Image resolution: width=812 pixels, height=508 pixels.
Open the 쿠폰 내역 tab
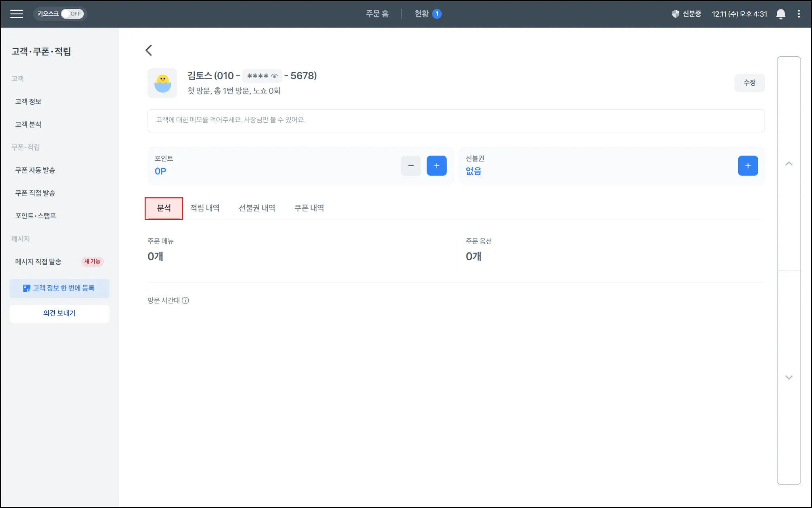click(309, 208)
